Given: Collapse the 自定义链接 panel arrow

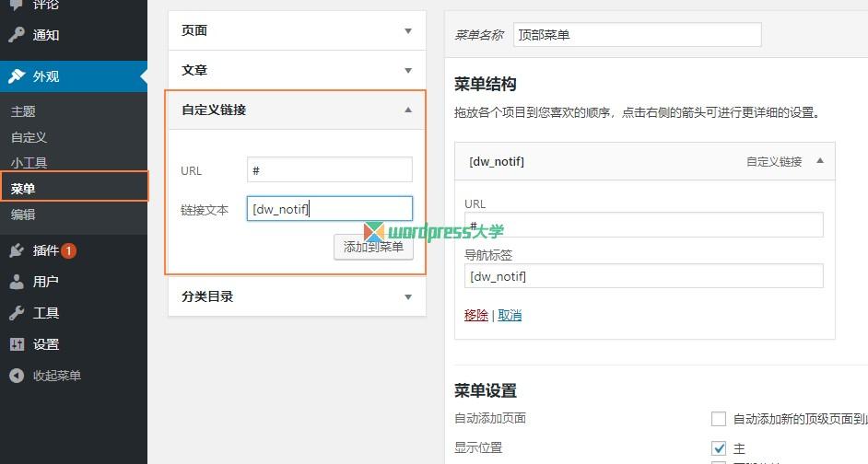Looking at the screenshot, I should (408, 110).
